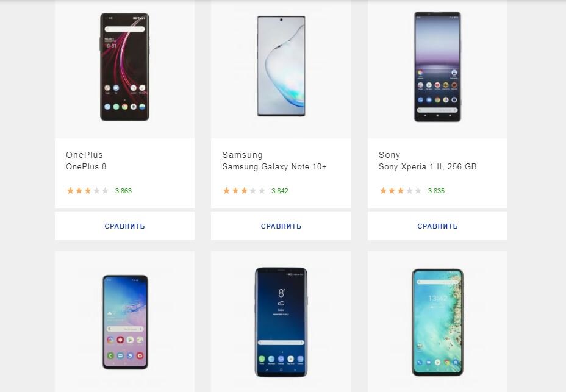This screenshot has height=392, width=566.
Task: Click the purple Samsung phone in bottom row
Action: [125, 322]
